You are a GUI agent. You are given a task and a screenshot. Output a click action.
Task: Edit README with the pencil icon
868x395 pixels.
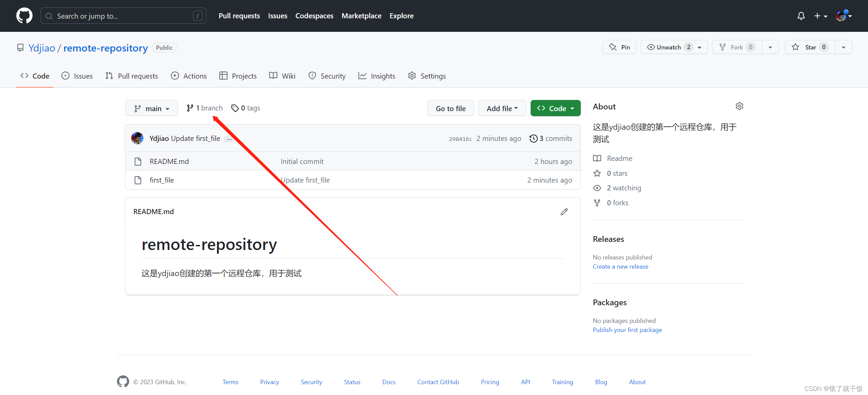[564, 212]
